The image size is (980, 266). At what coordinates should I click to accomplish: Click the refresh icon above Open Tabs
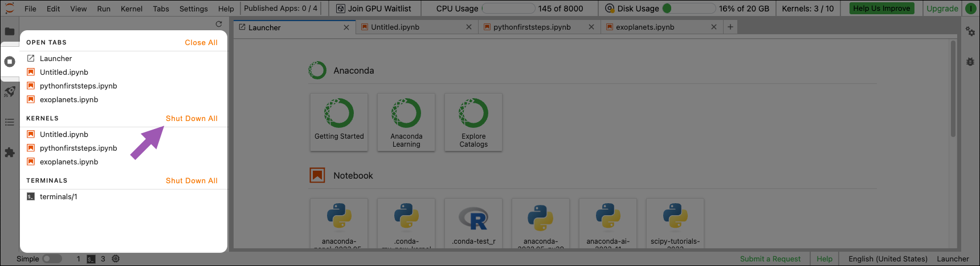[219, 24]
